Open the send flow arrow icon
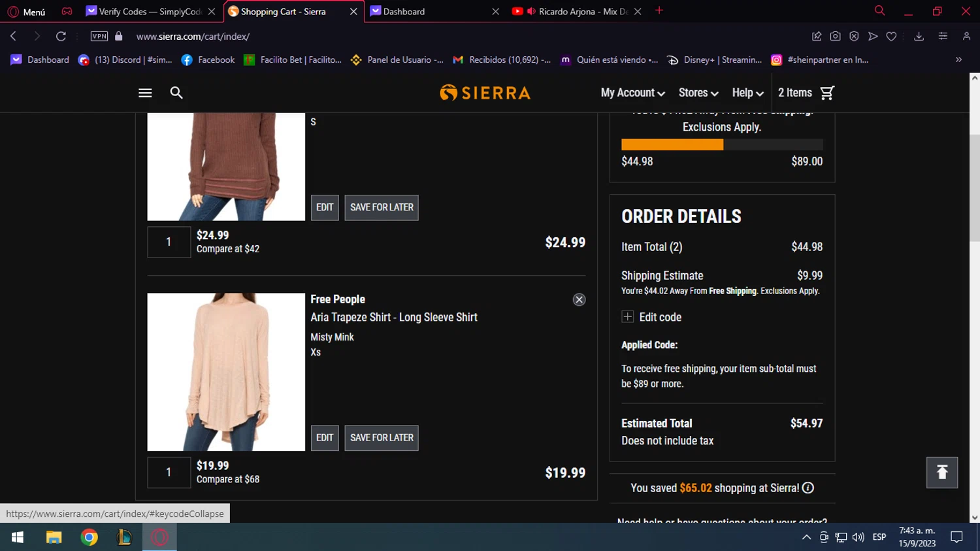 873,37
